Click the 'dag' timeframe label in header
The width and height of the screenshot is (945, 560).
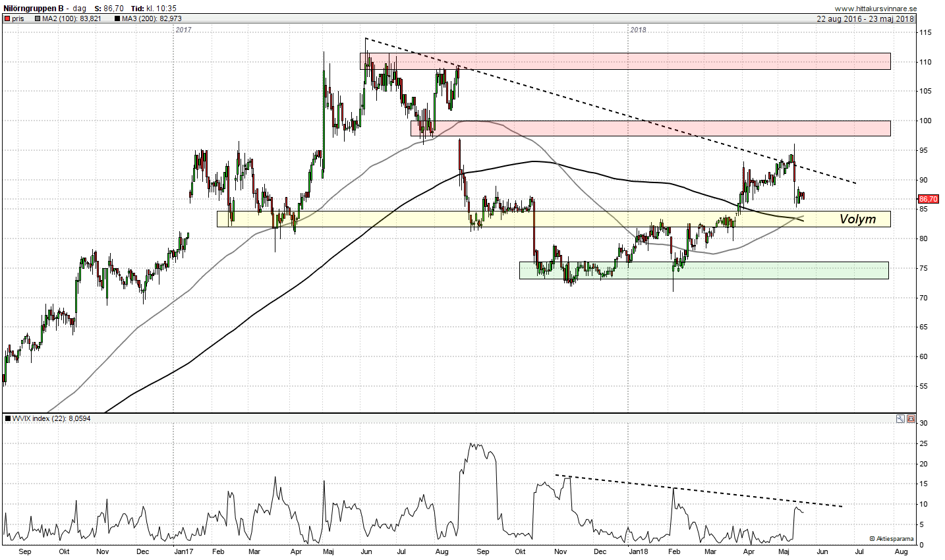click(x=80, y=9)
